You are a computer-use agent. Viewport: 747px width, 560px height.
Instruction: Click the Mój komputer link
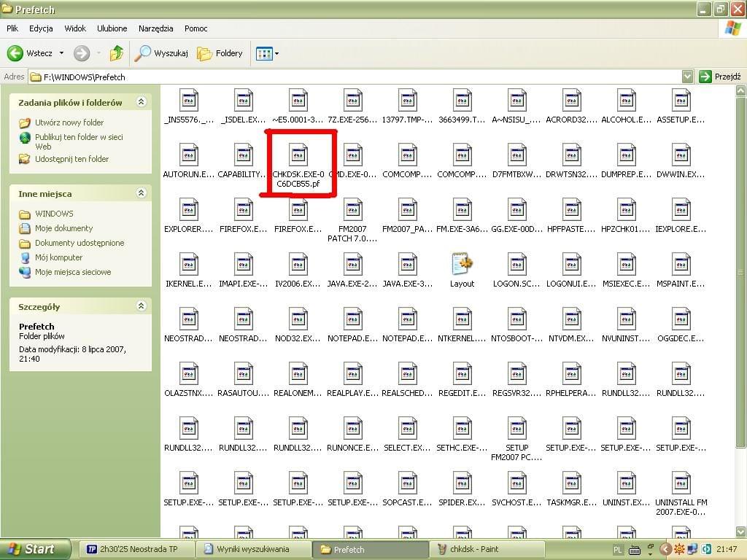(58, 257)
